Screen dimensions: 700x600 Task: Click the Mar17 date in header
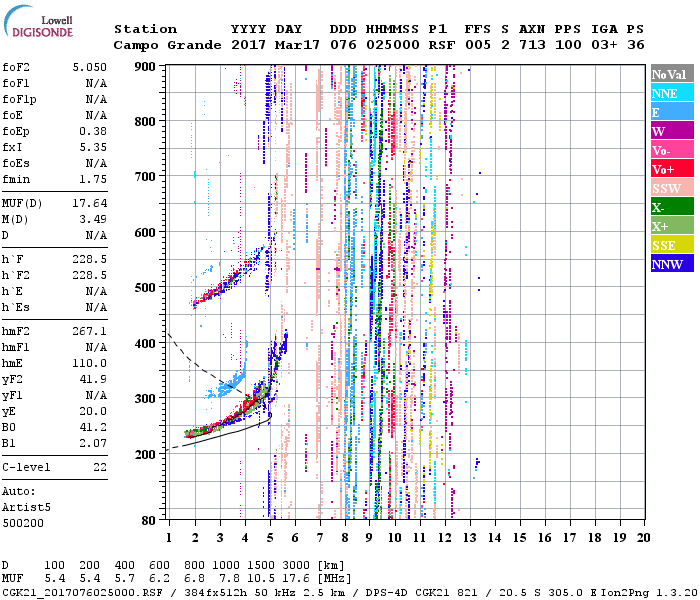[x=297, y=45]
